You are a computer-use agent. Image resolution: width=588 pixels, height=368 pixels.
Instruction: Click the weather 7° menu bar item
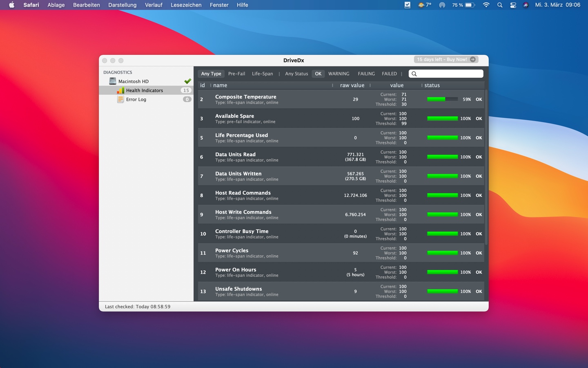[425, 5]
